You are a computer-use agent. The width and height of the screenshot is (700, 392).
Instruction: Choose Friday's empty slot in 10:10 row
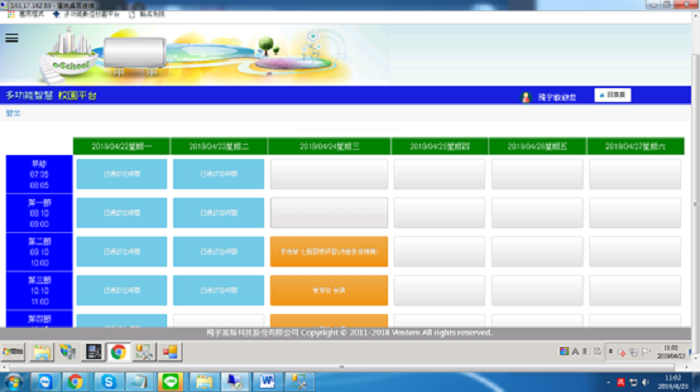538,291
